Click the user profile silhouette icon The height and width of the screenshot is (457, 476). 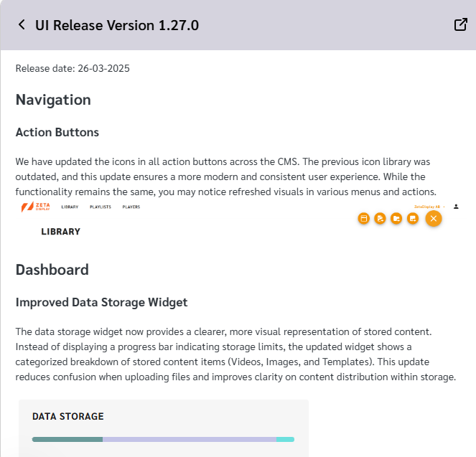456,207
